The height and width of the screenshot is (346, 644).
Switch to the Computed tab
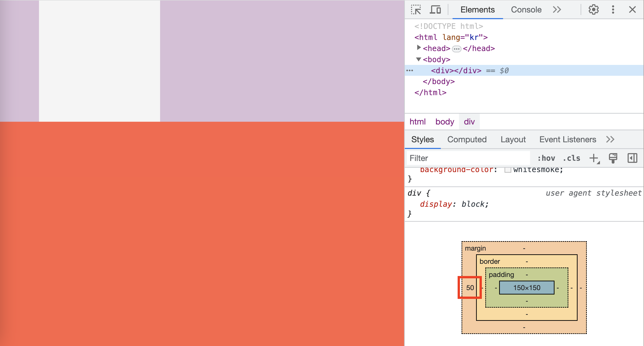pyautogui.click(x=467, y=140)
